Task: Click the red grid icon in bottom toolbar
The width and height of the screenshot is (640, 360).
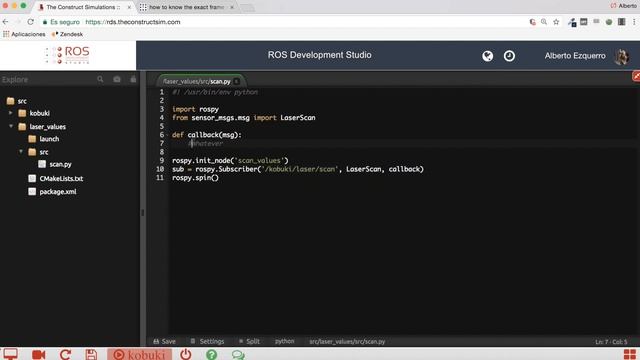Action: 630,354
